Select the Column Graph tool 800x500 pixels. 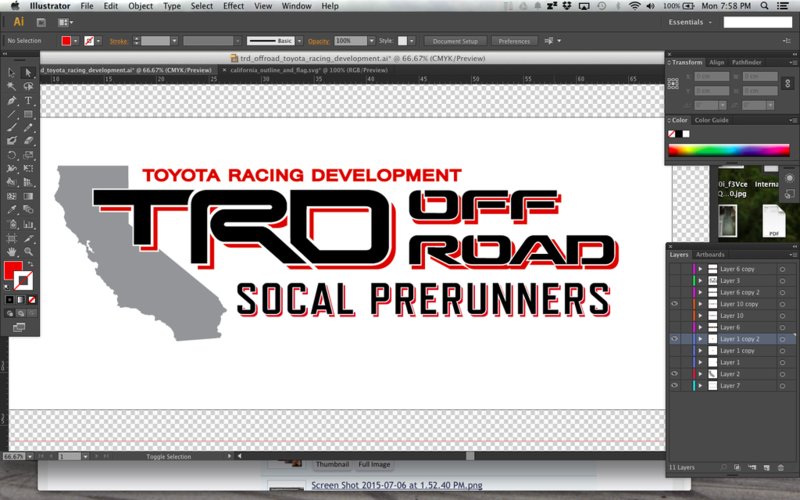pos(28,224)
